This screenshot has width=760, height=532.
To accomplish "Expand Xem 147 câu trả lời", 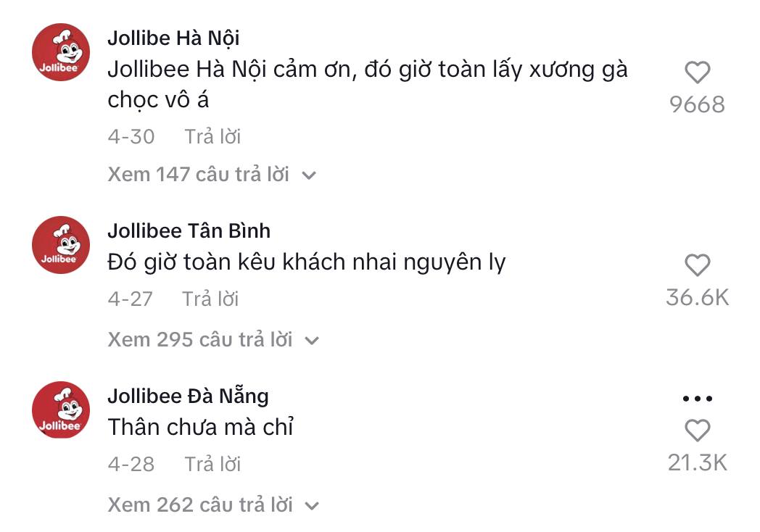I will 212,175.
